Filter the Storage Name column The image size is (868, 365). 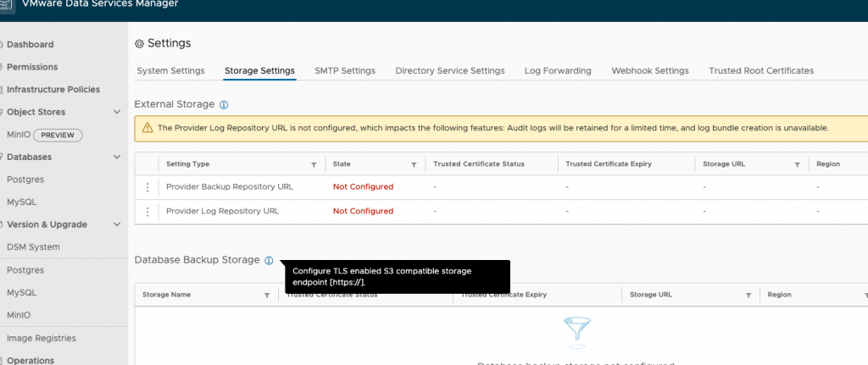(x=267, y=296)
